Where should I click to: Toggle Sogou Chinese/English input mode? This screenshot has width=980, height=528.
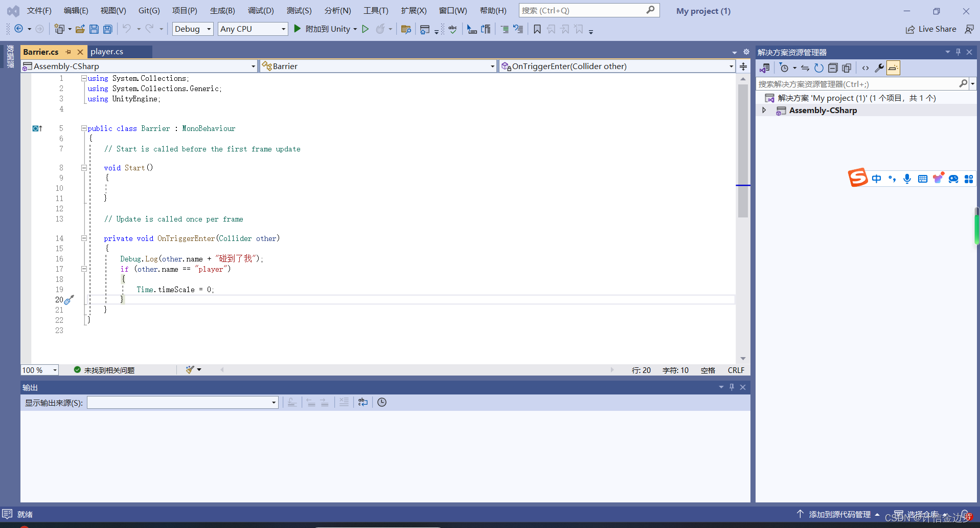point(877,179)
